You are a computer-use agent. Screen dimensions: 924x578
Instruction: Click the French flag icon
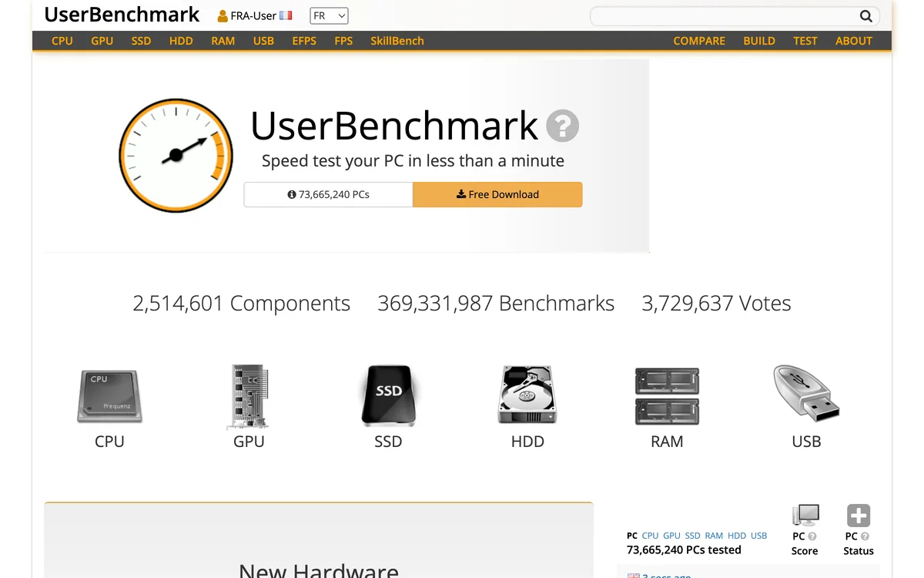(286, 15)
